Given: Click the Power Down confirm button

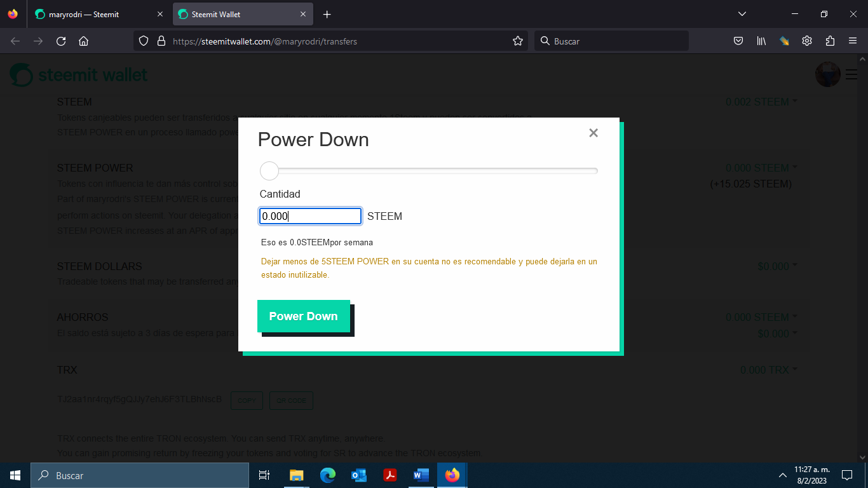Looking at the screenshot, I should 304,316.
